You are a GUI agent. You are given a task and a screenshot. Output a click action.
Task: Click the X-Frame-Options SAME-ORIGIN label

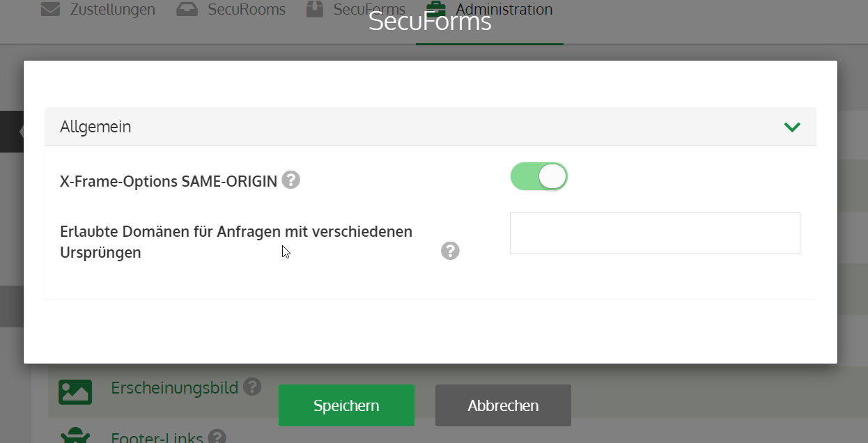tap(169, 181)
